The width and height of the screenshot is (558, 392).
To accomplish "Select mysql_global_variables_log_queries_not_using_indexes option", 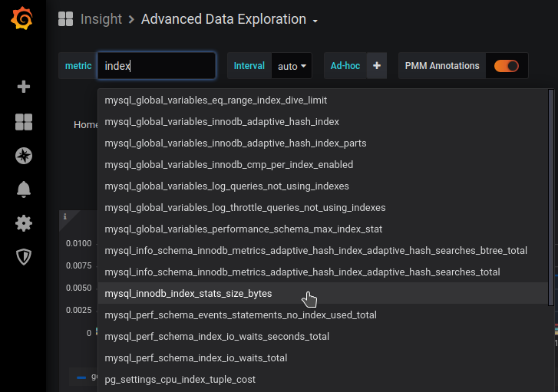I will tap(323, 186).
